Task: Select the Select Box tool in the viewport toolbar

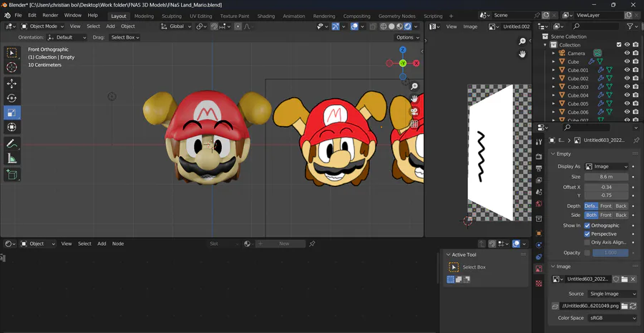Action: 12,53
